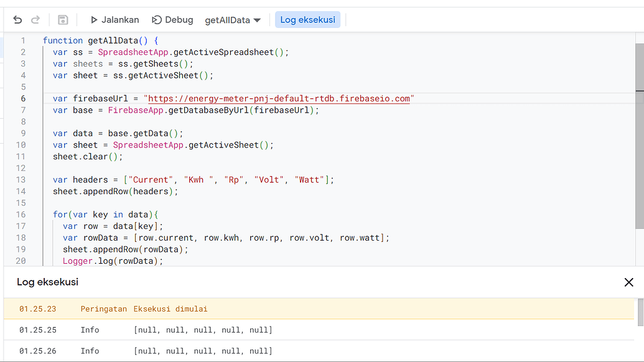Click line number 16 beside the for loop

click(x=21, y=215)
